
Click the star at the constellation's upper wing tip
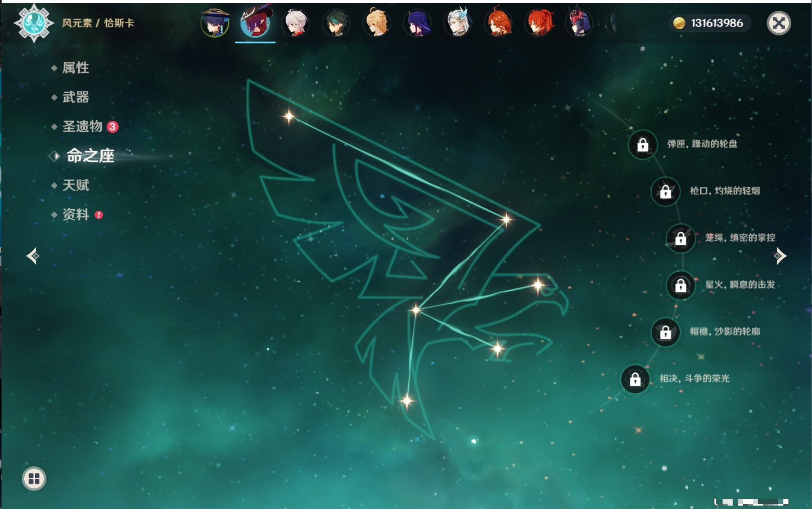(289, 116)
